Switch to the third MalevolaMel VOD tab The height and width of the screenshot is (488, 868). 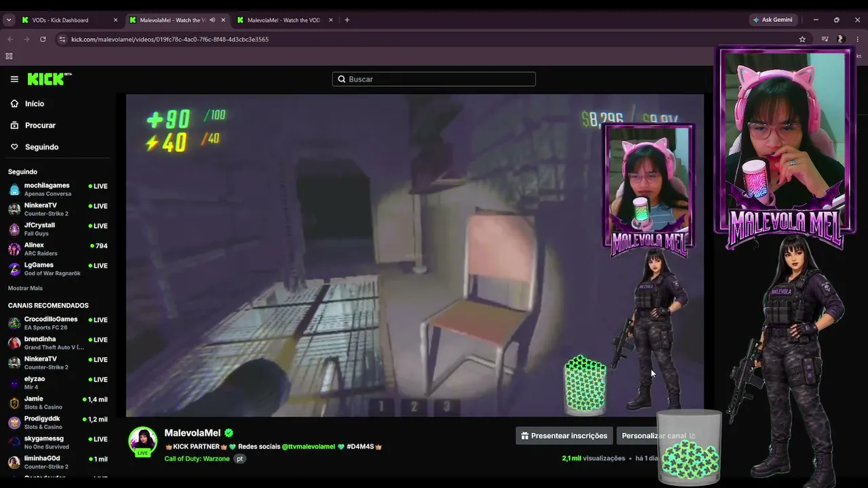(283, 20)
